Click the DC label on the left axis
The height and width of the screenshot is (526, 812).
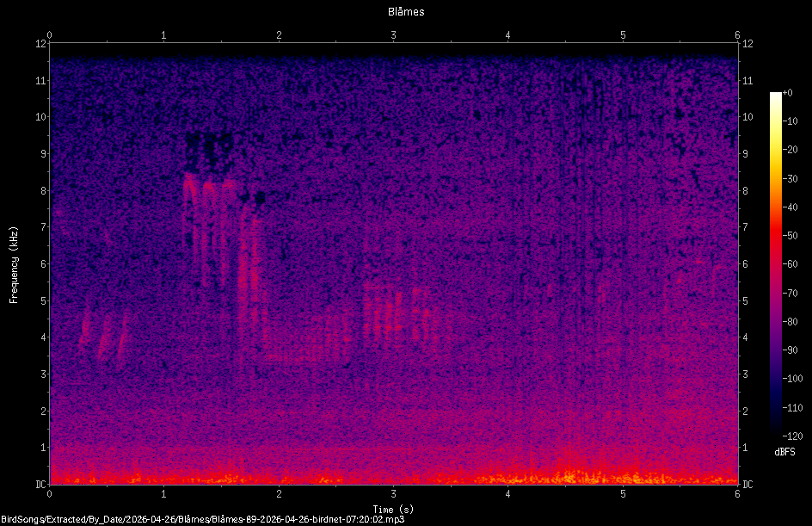(41, 485)
